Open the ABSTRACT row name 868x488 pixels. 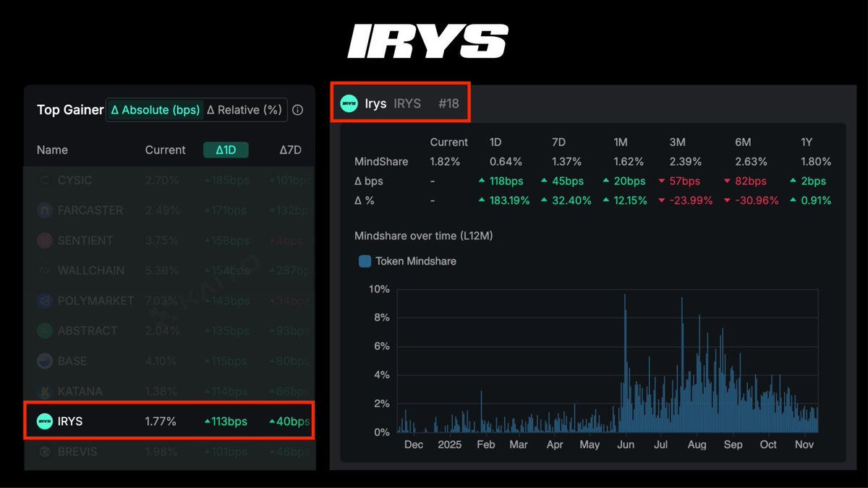pos(88,330)
